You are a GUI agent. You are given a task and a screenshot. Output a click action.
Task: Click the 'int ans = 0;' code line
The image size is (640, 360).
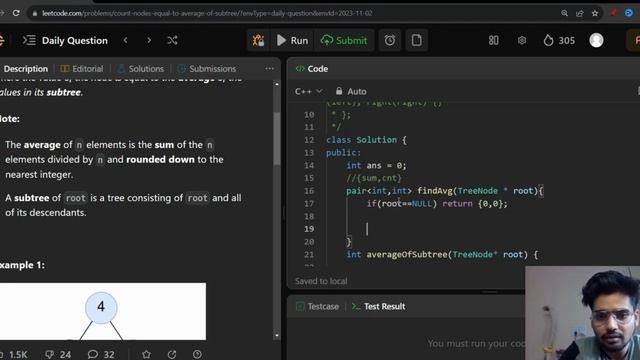coord(376,165)
